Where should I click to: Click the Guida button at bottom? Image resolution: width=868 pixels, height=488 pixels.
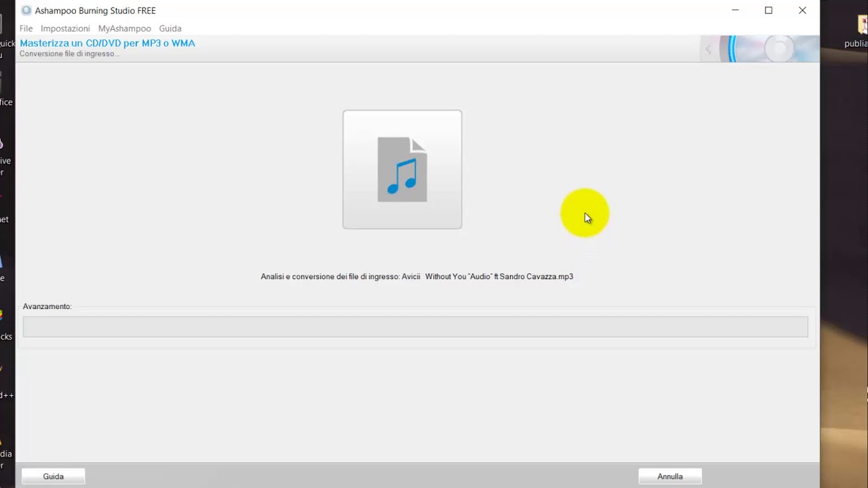tap(54, 476)
